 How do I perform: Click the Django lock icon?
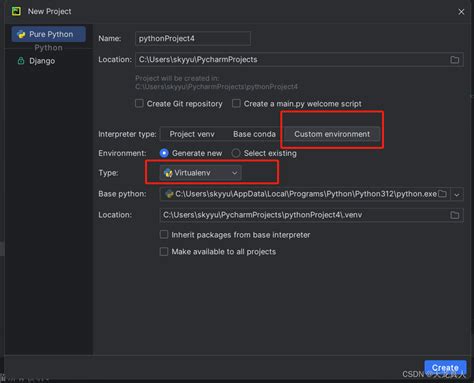point(21,61)
